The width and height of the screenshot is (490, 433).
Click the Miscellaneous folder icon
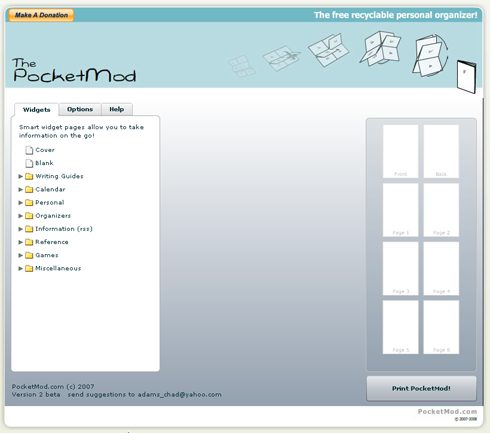(29, 268)
